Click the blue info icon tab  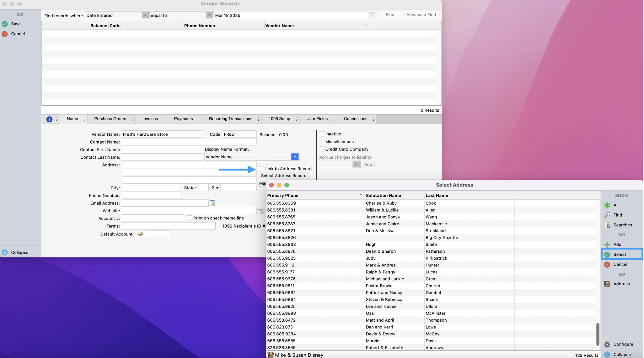click(x=49, y=119)
